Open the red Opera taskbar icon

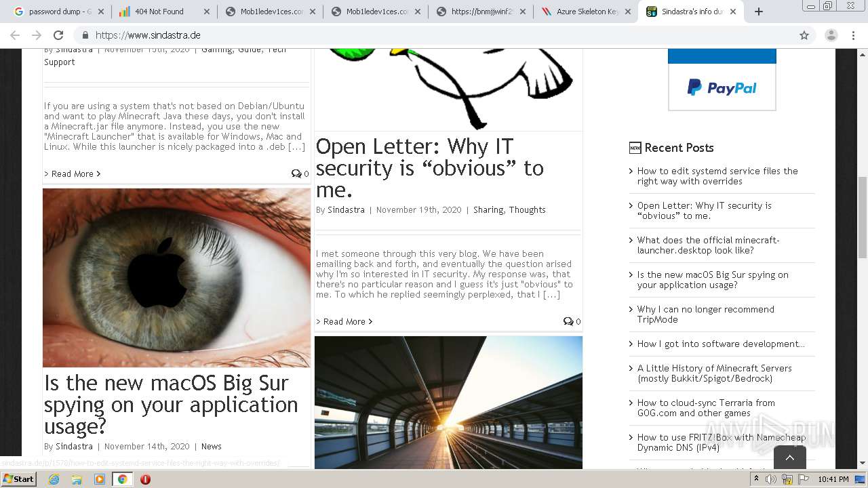click(x=145, y=479)
